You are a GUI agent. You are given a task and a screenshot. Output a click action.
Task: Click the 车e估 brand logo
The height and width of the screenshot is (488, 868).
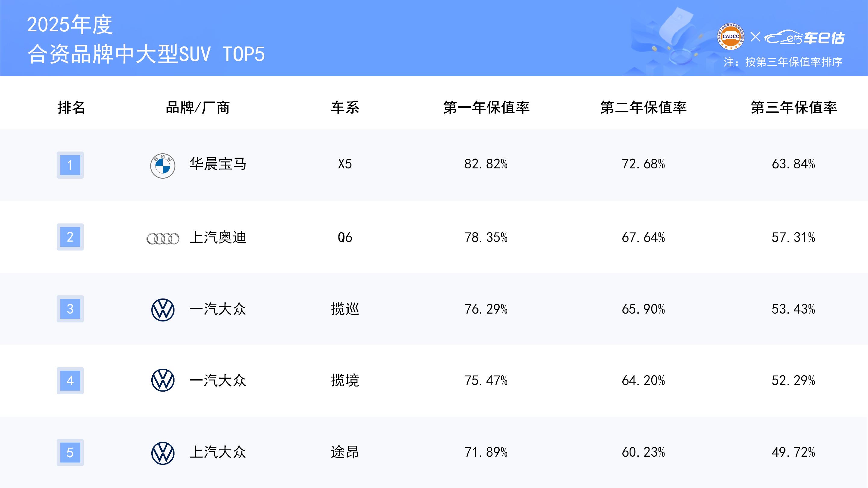(x=805, y=38)
